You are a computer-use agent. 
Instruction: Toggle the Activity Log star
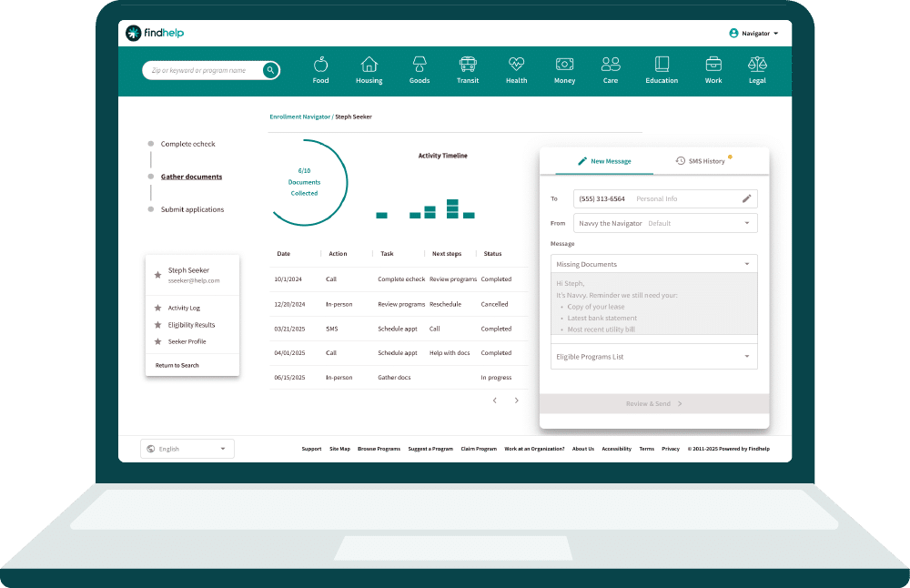click(x=157, y=309)
